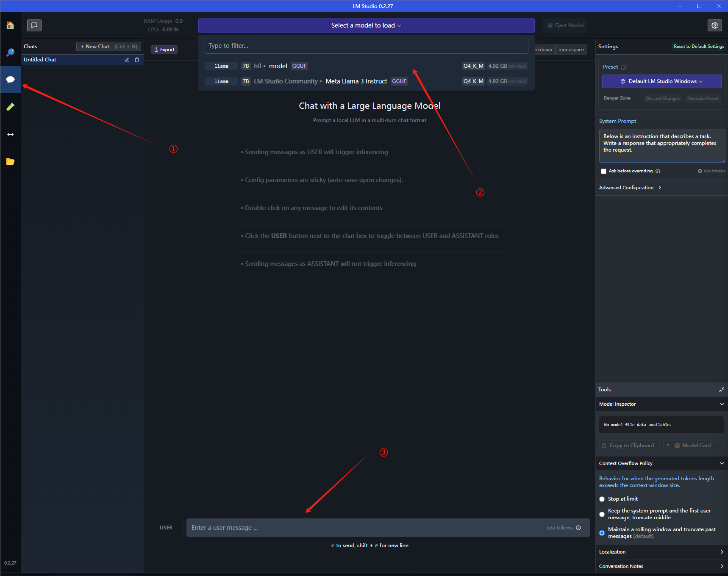Focus the Enter a user message box
Screen dimensions: 728x576
coord(388,528)
